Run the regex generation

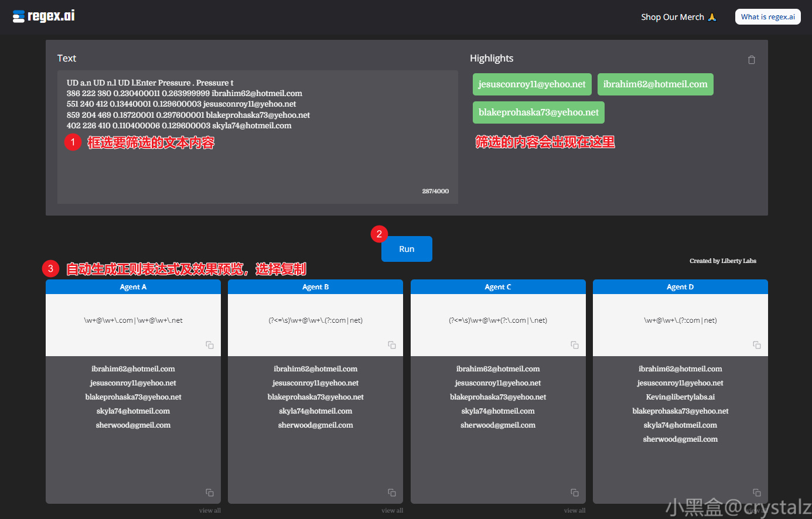[x=407, y=249]
